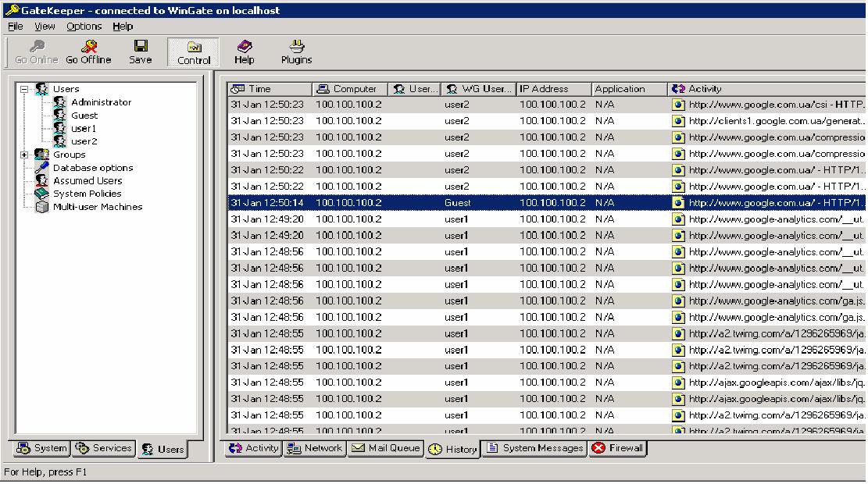Switch to the Users tab at bottom left
Viewport: 868px width, 484px height.
[x=163, y=449]
